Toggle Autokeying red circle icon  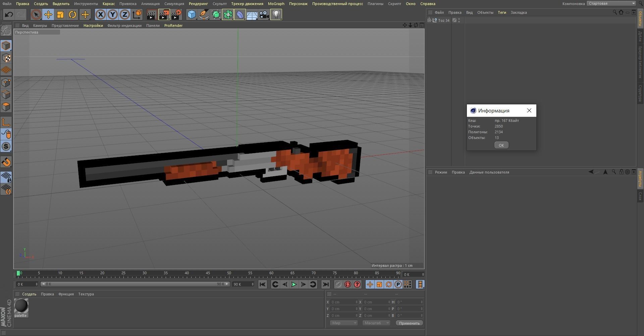pos(348,285)
